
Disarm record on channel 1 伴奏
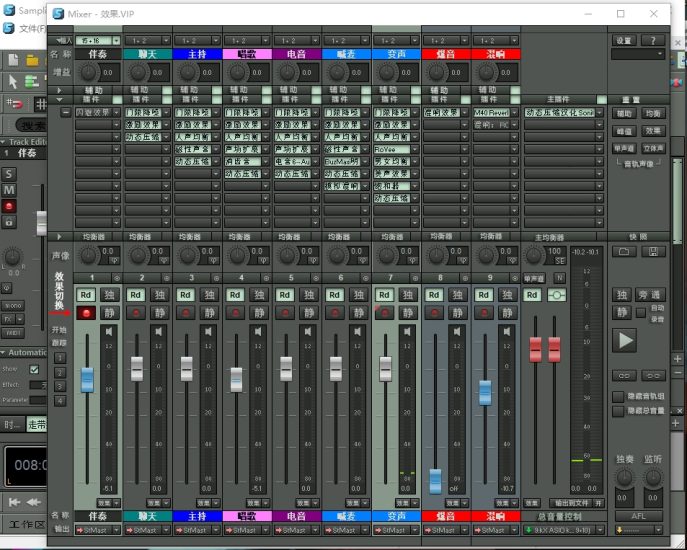point(86,313)
